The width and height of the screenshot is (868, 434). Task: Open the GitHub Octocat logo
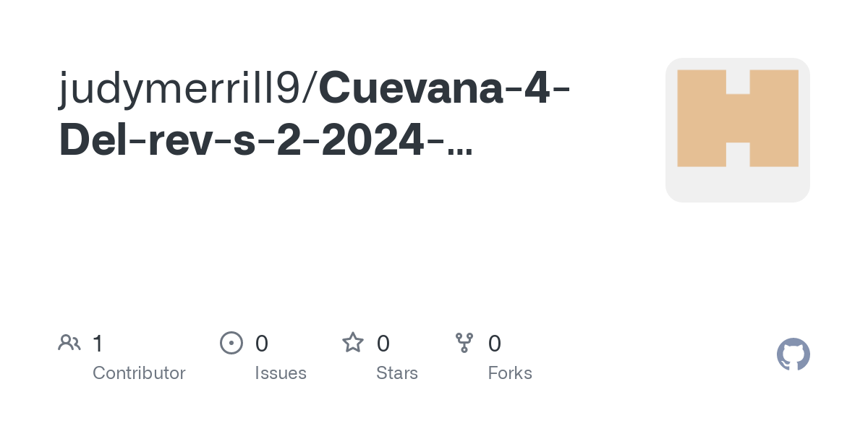coord(793,354)
